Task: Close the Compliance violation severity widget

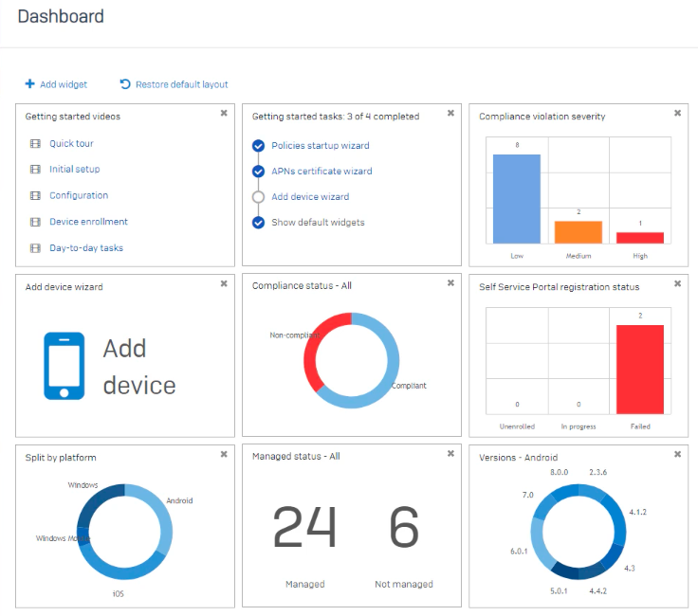Action: point(677,113)
